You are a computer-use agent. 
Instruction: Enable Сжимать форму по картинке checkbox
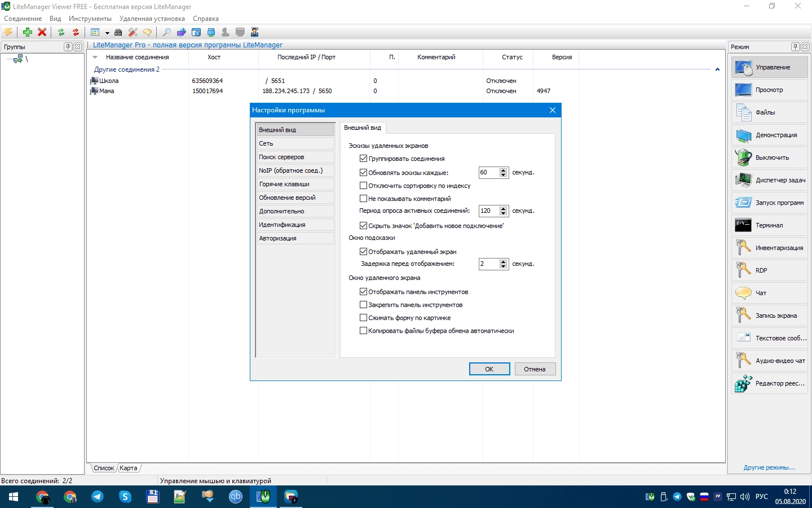click(363, 318)
